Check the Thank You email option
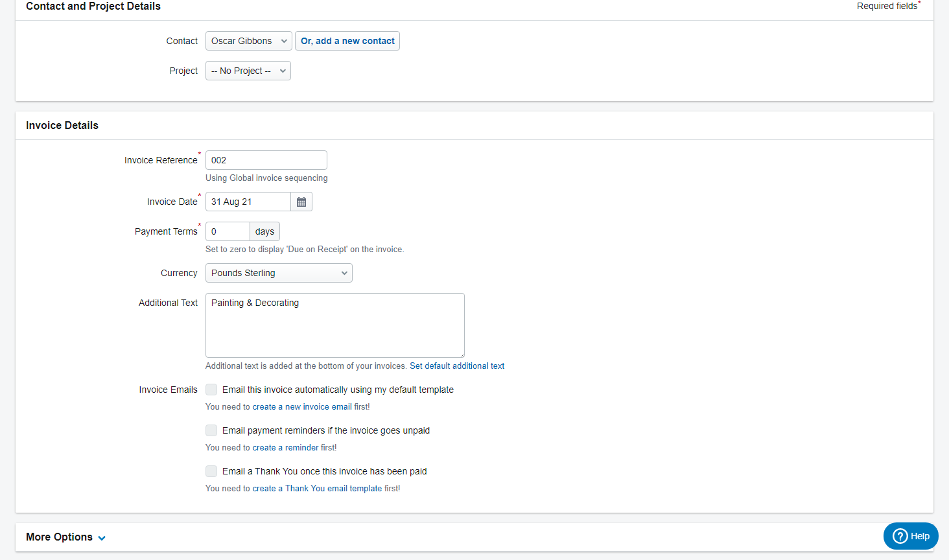 (211, 471)
